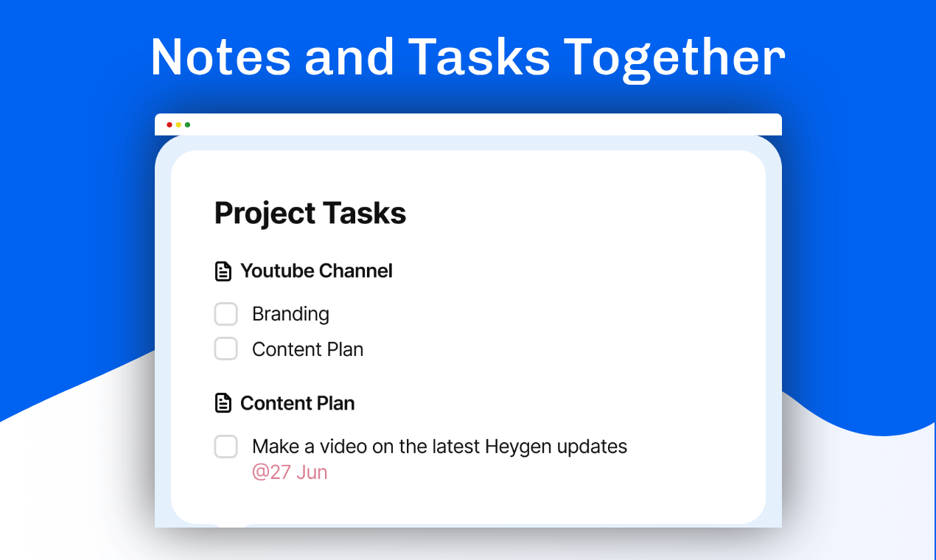Click the red traffic-light dot
This screenshot has width=936, height=560.
(x=170, y=125)
